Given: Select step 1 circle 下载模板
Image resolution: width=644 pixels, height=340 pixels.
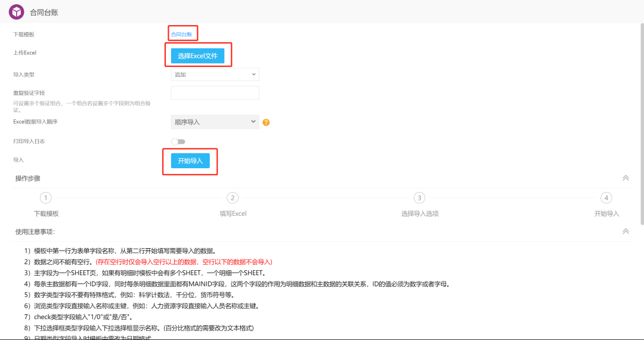Looking at the screenshot, I should click(45, 198).
